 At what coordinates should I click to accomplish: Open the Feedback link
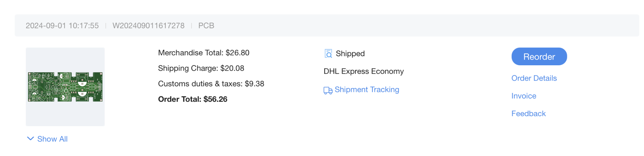(529, 114)
